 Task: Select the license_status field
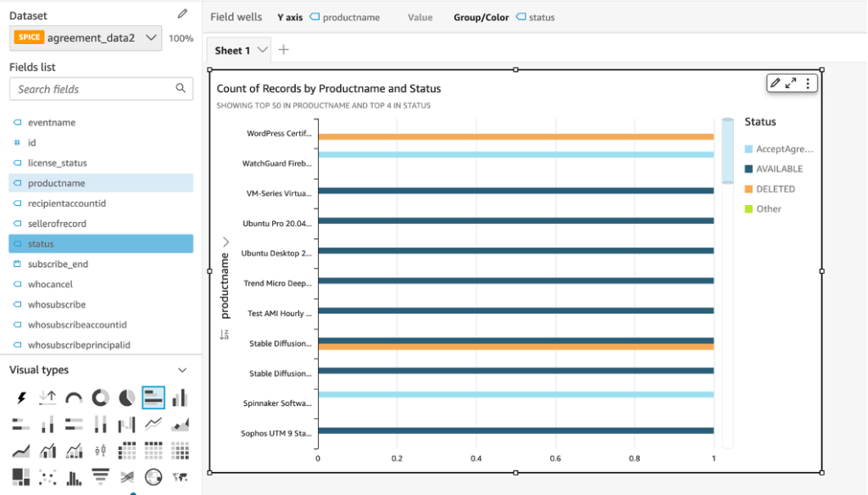(59, 162)
